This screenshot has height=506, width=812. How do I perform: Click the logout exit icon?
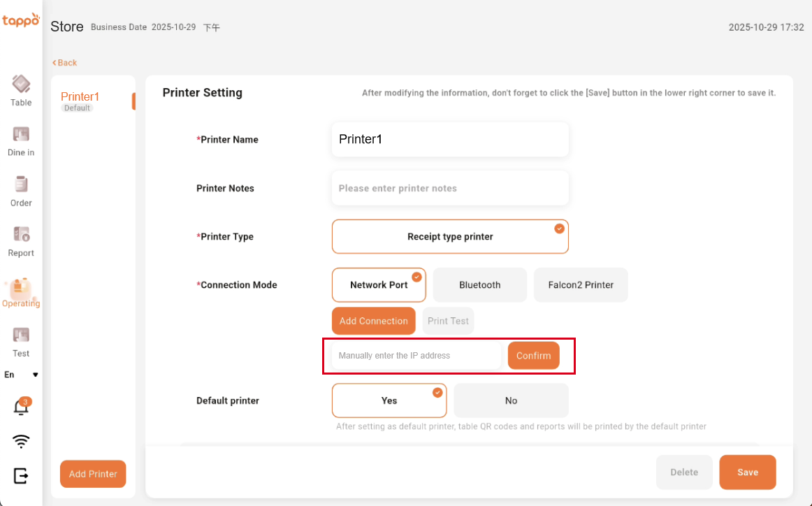pyautogui.click(x=22, y=476)
